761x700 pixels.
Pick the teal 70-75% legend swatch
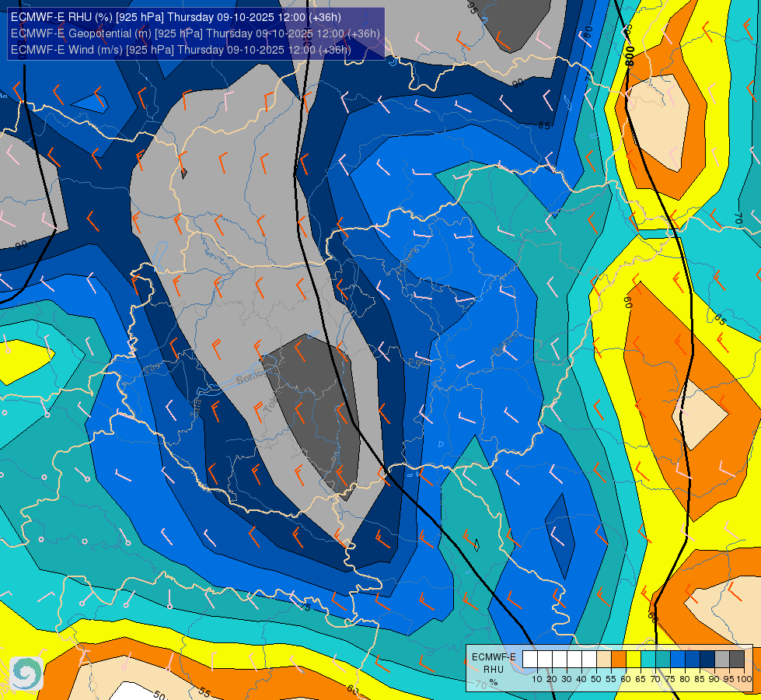click(663, 660)
